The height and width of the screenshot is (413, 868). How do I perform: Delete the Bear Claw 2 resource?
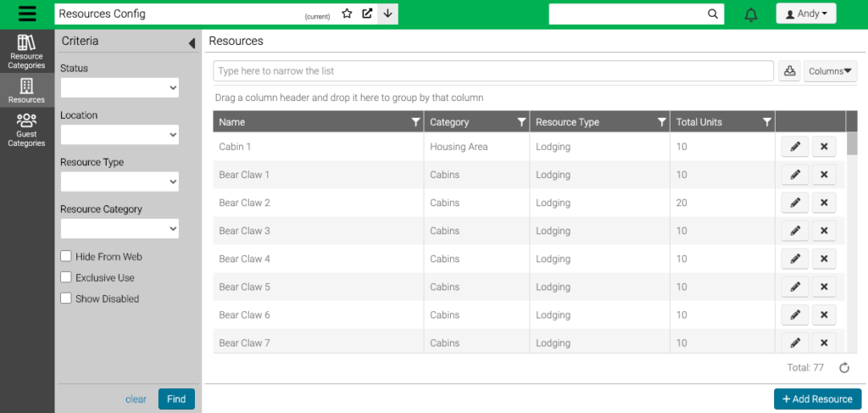(824, 203)
